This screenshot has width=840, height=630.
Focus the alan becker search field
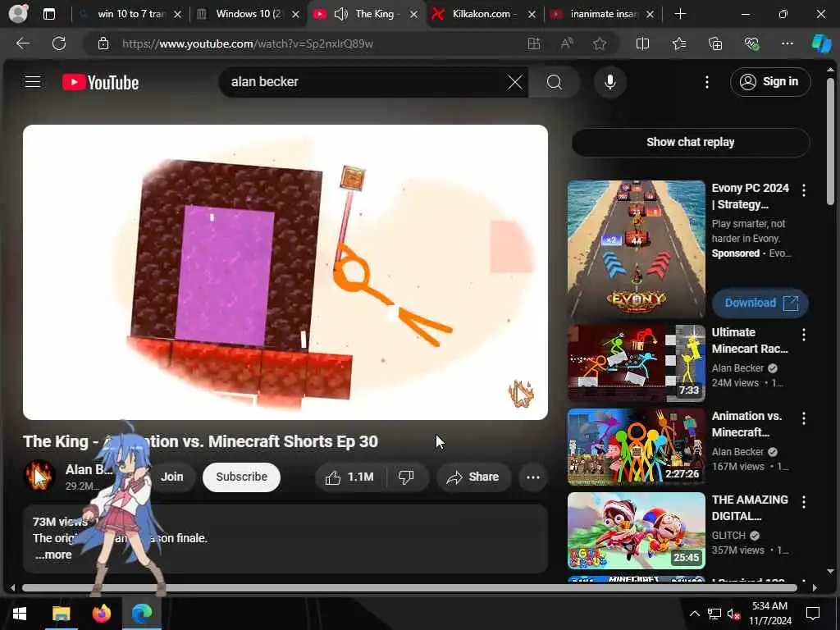[364, 83]
